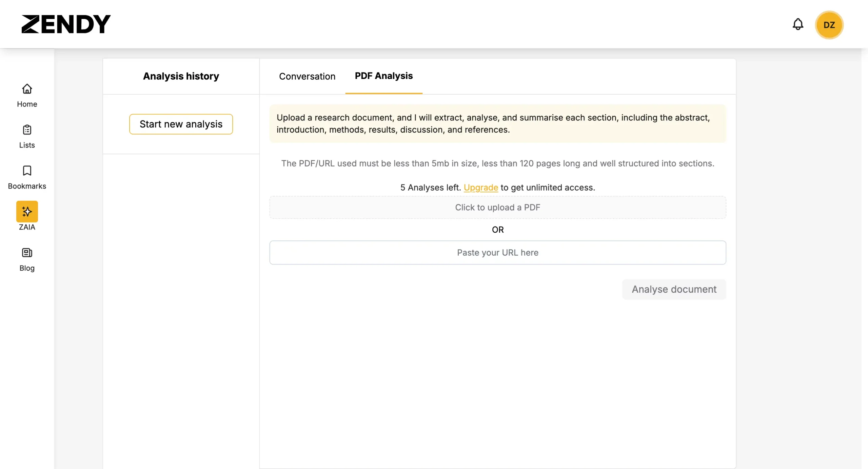Click Start new analysis button
The height and width of the screenshot is (469, 868).
click(x=181, y=124)
